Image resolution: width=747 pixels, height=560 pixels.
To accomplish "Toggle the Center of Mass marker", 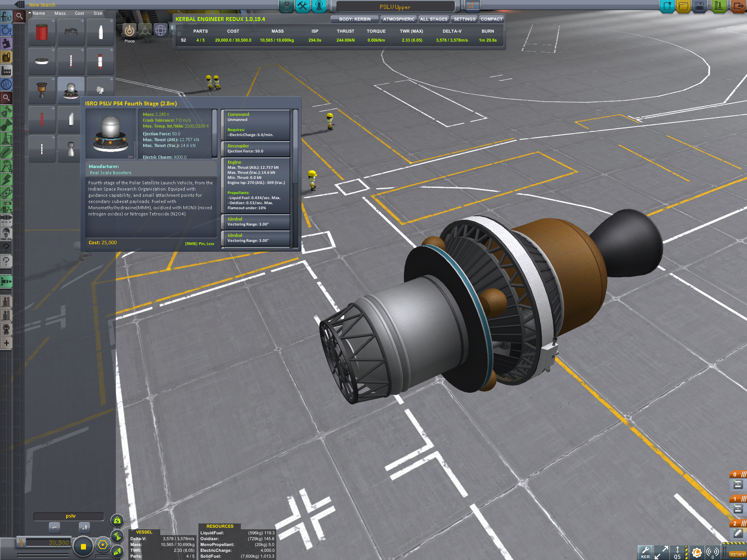I will pyautogui.click(x=117, y=520).
